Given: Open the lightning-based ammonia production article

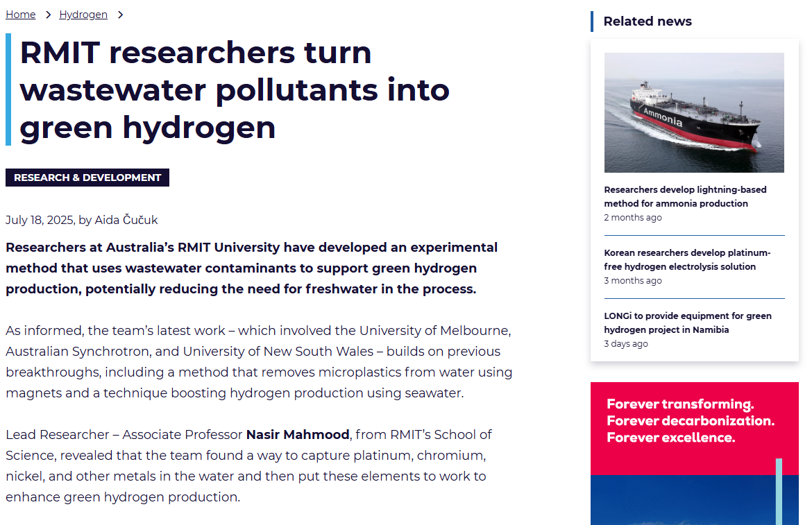Looking at the screenshot, I should click(x=685, y=196).
